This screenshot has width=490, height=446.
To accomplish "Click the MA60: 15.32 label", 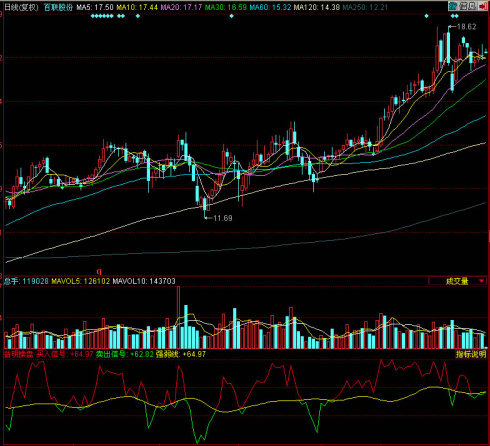I will pos(270,7).
